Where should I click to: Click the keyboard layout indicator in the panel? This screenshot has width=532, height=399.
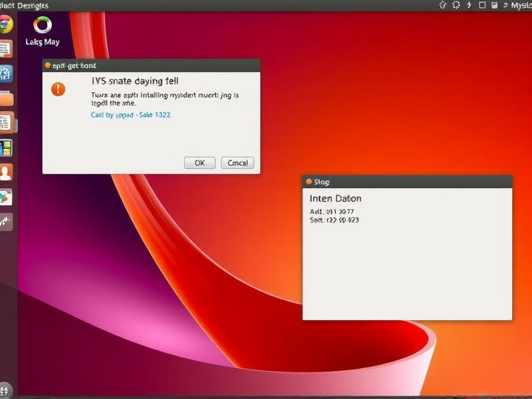pyautogui.click(x=495, y=5)
